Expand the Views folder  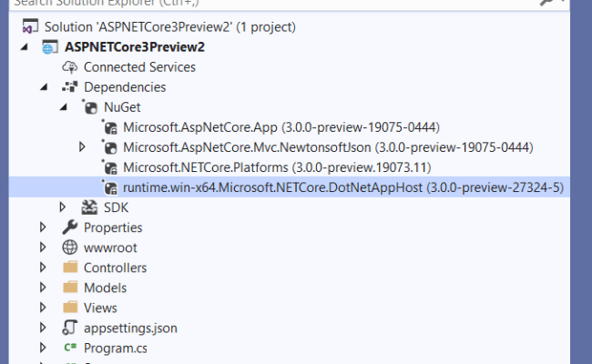(x=43, y=307)
